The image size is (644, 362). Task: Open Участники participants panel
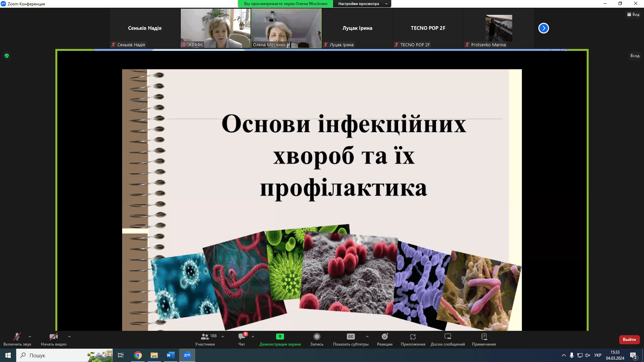(205, 339)
